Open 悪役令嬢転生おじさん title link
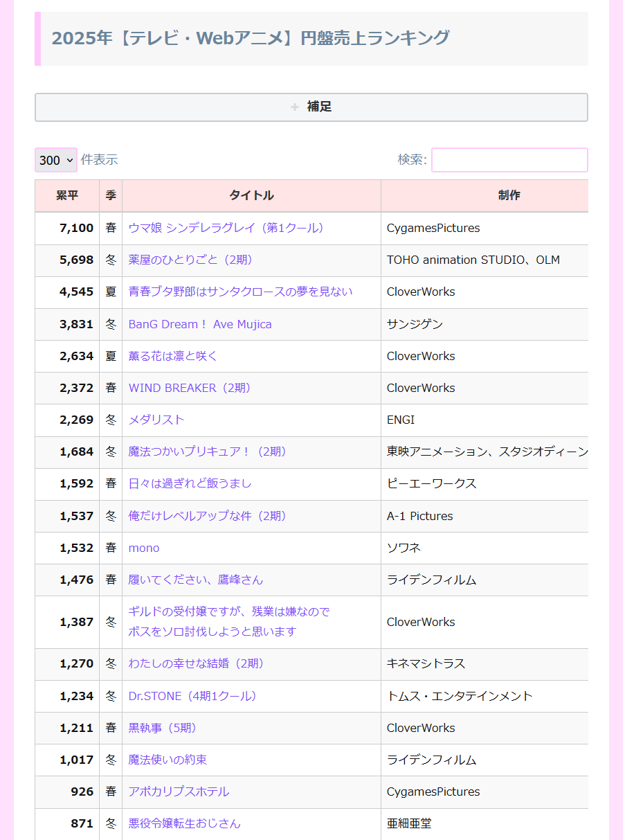Screen dimensions: 625x840 [x=185, y=823]
